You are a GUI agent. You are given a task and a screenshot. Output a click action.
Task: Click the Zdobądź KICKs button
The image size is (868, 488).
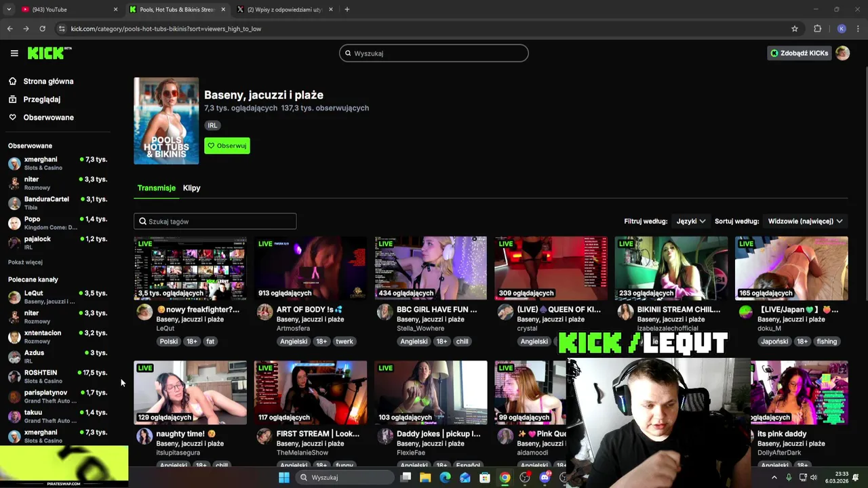click(x=799, y=53)
